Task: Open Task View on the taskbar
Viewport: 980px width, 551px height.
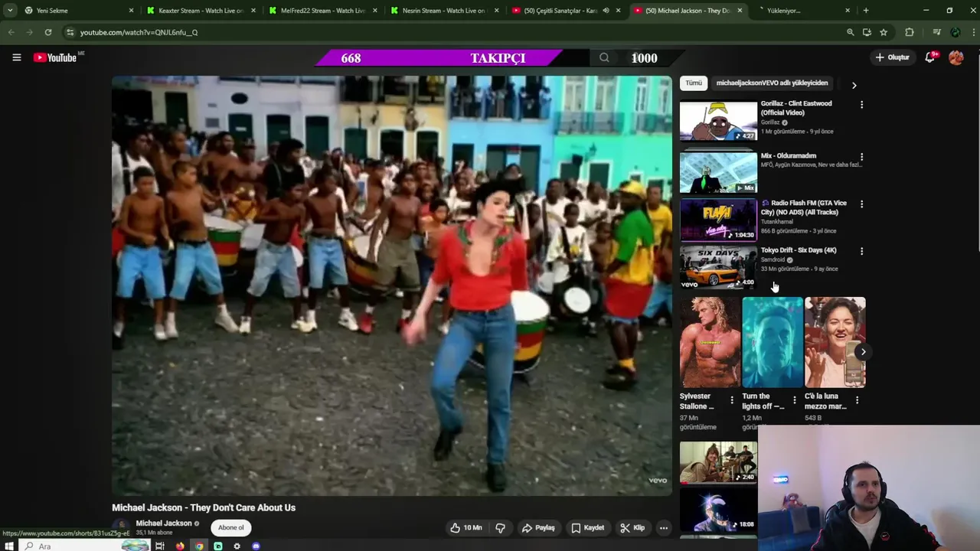Action: pos(160,546)
